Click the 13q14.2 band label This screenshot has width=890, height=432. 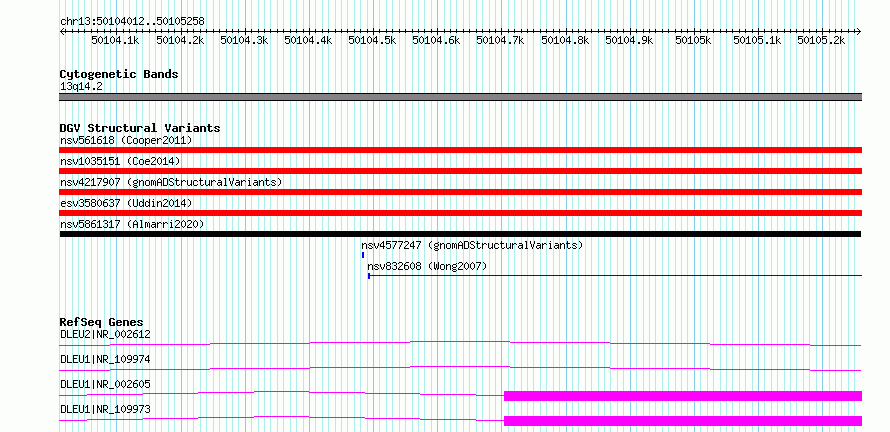click(x=81, y=87)
